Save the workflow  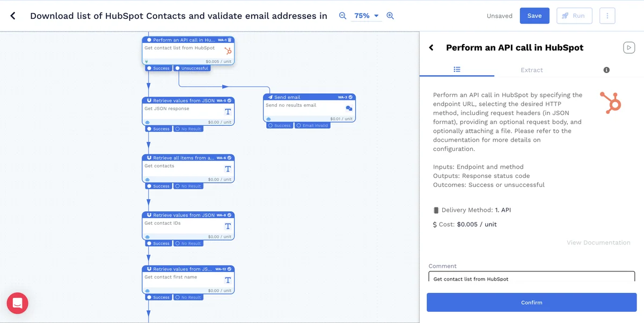tap(535, 16)
